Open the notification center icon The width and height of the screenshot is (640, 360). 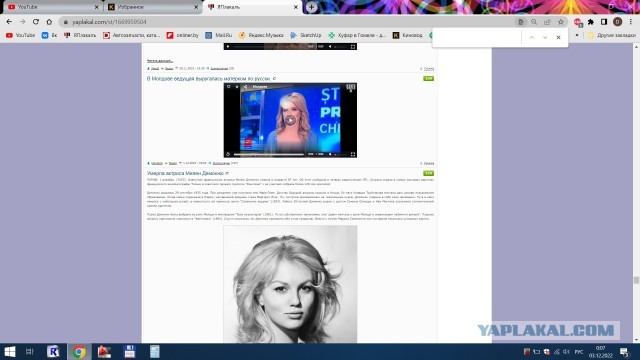tap(624, 352)
